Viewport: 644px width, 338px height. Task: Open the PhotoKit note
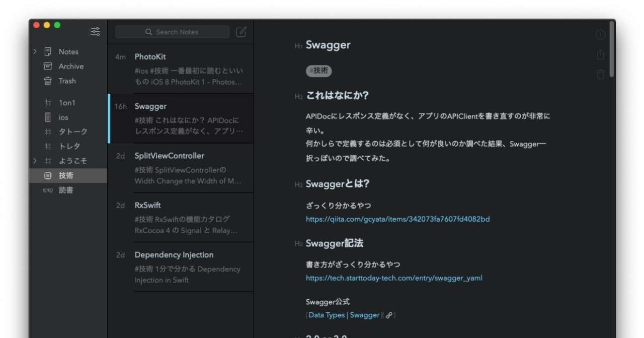point(180,69)
